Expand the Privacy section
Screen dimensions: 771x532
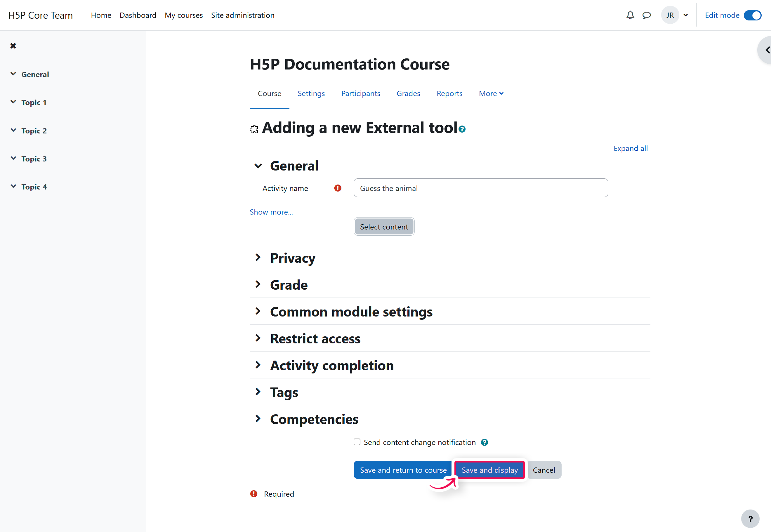258,257
